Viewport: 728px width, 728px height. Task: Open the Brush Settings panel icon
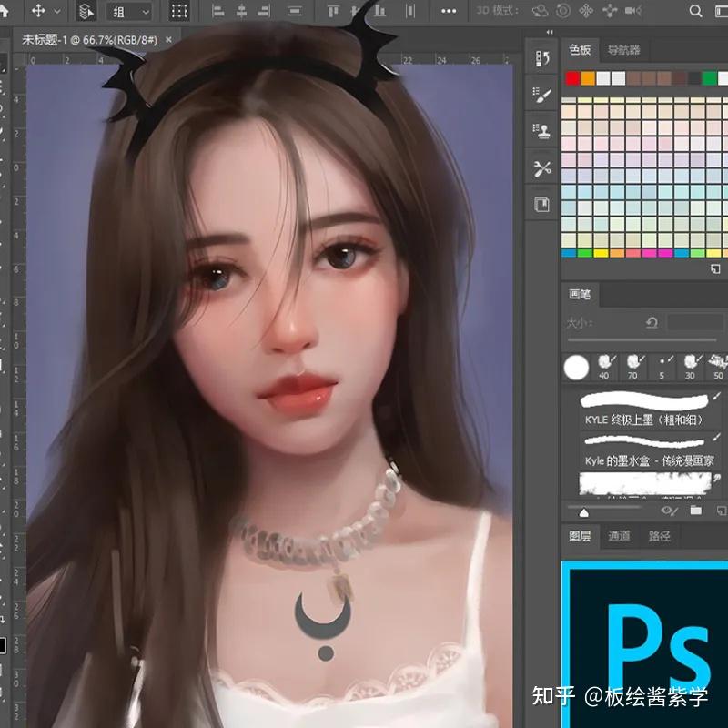(541, 95)
